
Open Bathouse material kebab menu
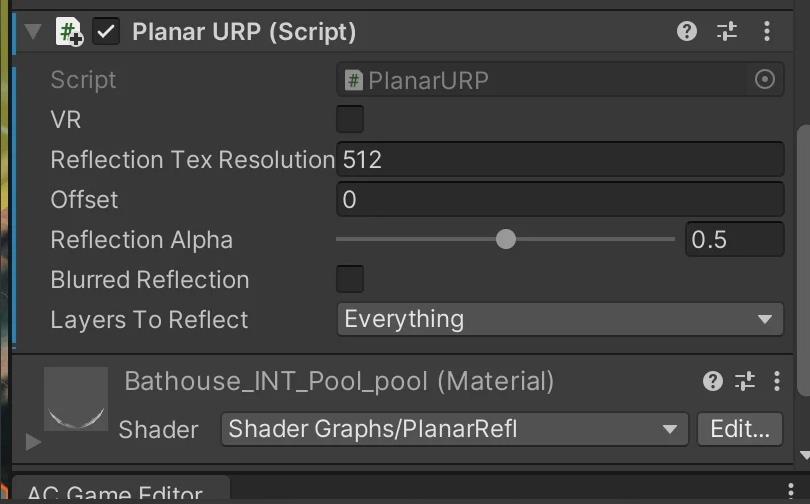coord(777,381)
